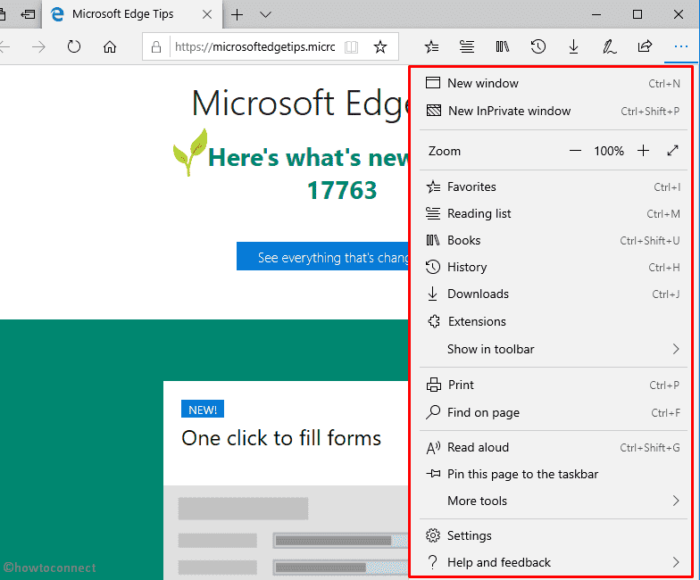700x580 pixels.
Task: Add page to favorites with star icon
Action: coord(380,46)
